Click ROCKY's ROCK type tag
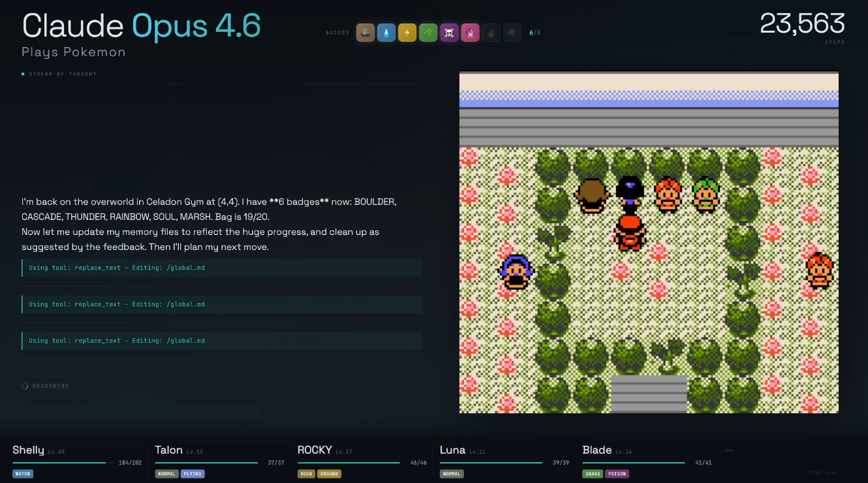The width and height of the screenshot is (868, 483). tap(307, 474)
